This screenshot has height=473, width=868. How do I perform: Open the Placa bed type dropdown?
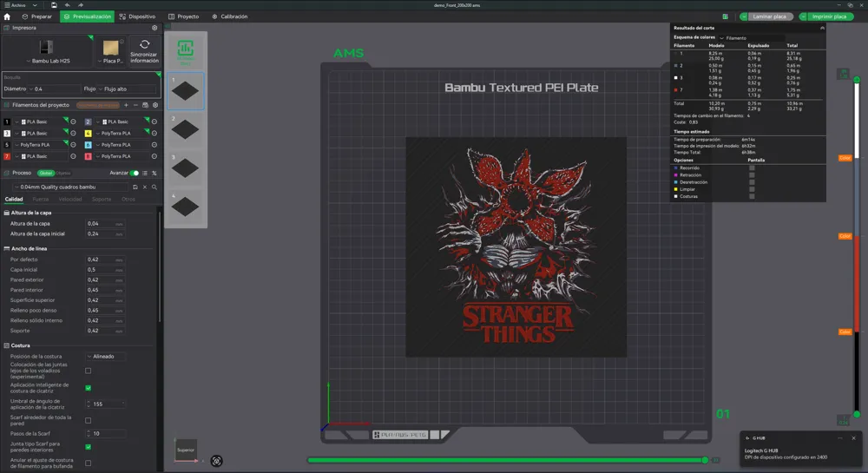point(111,61)
